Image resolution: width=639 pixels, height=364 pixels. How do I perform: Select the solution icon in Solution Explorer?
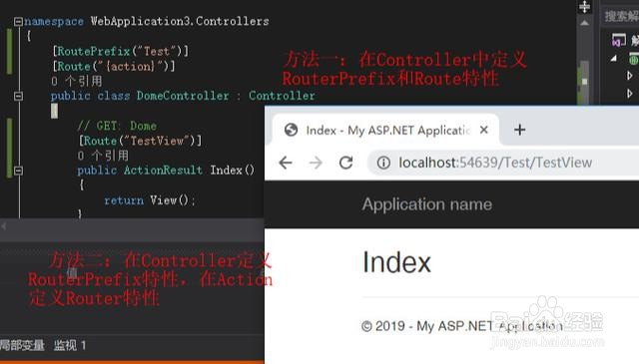[x=619, y=40]
